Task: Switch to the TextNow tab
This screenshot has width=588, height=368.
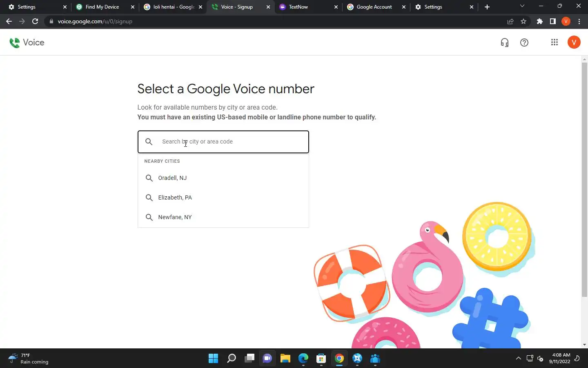Action: (x=309, y=7)
